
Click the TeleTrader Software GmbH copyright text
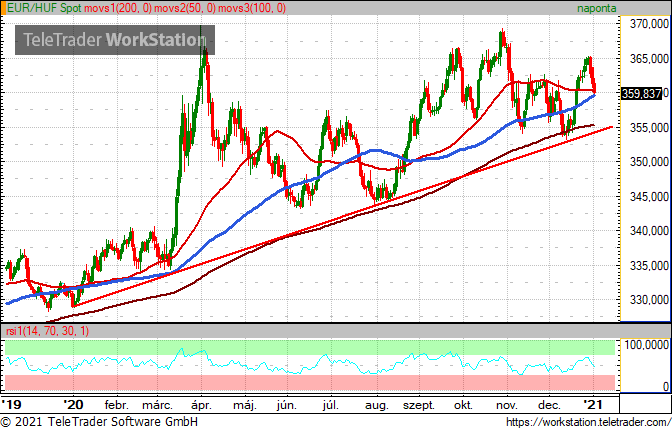click(x=99, y=422)
